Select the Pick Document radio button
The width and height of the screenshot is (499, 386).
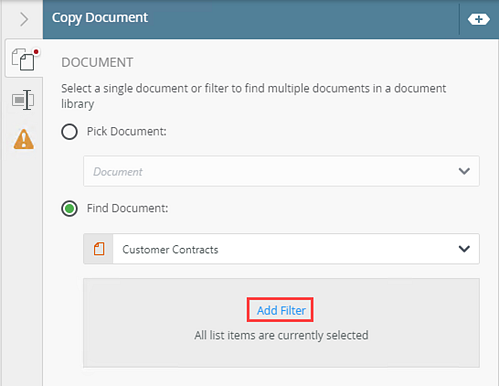(69, 132)
